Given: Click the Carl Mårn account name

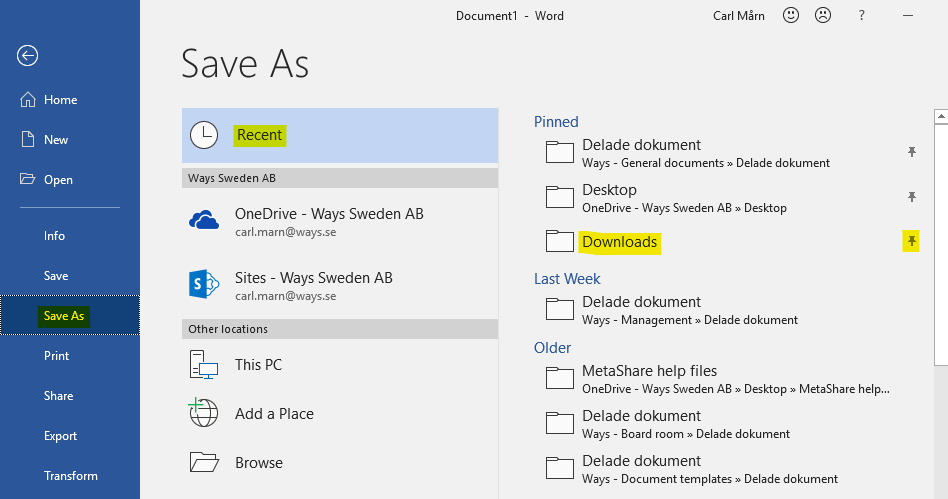Looking at the screenshot, I should 738,16.
